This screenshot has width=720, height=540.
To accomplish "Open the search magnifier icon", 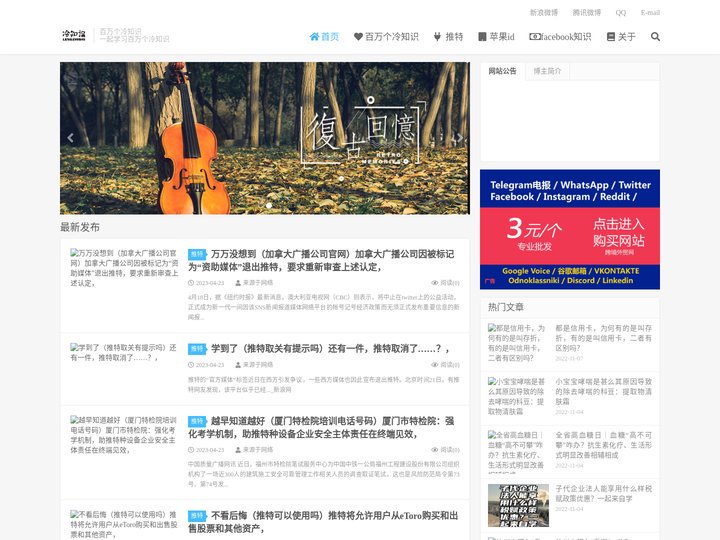I will click(x=655, y=37).
